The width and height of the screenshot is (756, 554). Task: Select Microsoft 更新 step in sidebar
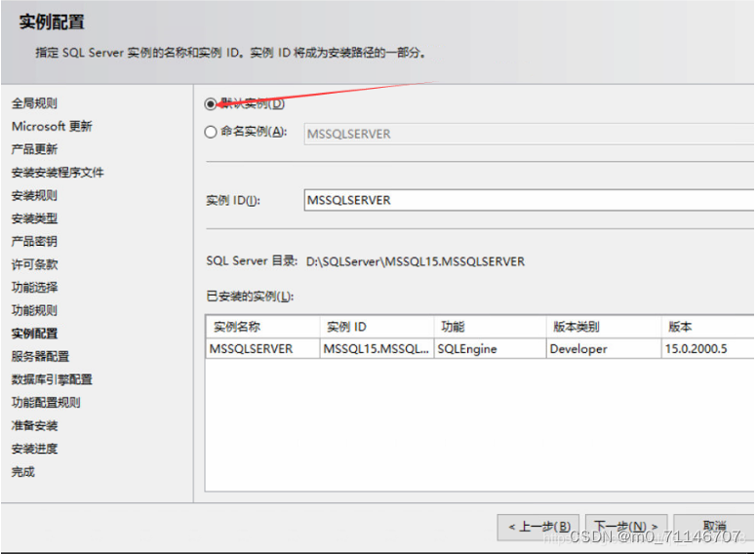coord(52,127)
